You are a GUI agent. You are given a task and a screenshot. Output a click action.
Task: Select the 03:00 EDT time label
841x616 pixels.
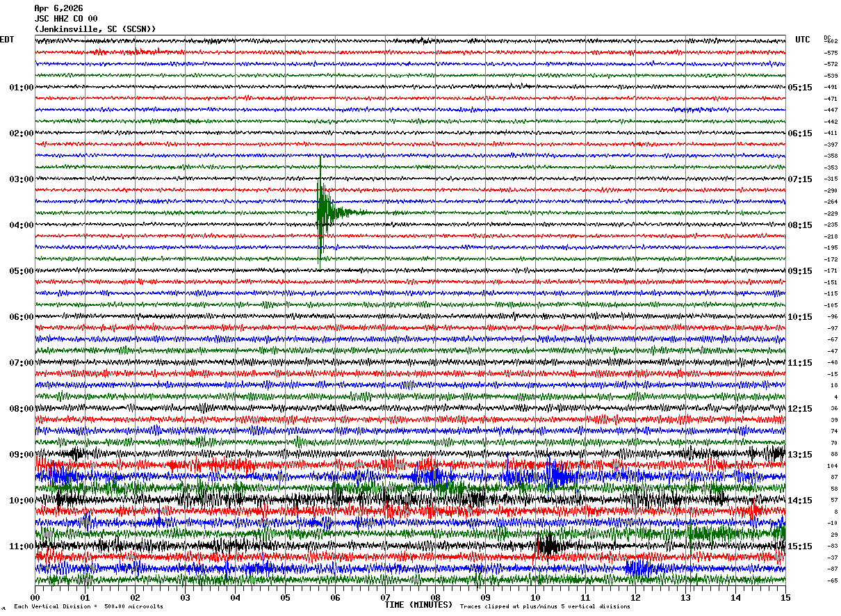21,179
